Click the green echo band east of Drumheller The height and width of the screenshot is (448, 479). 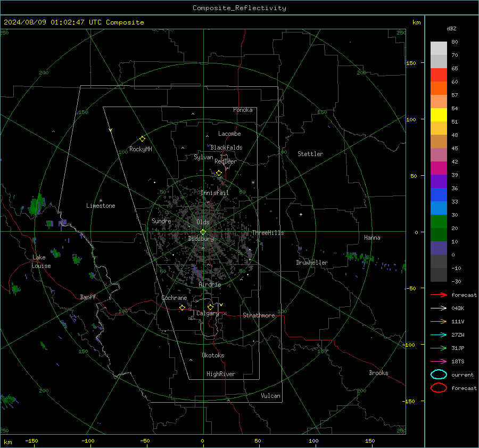pos(360,257)
